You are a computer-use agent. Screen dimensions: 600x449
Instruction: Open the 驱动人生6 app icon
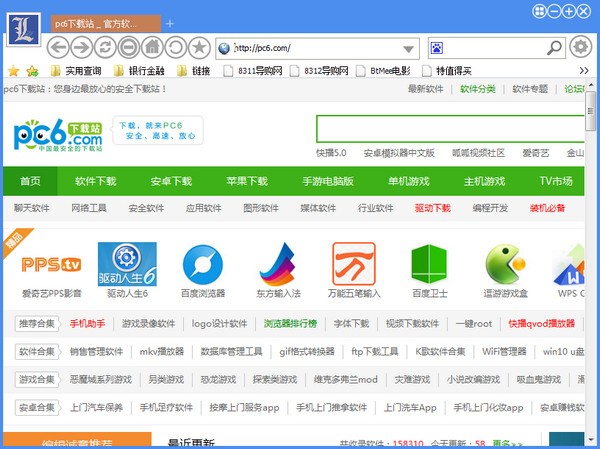[127, 265]
